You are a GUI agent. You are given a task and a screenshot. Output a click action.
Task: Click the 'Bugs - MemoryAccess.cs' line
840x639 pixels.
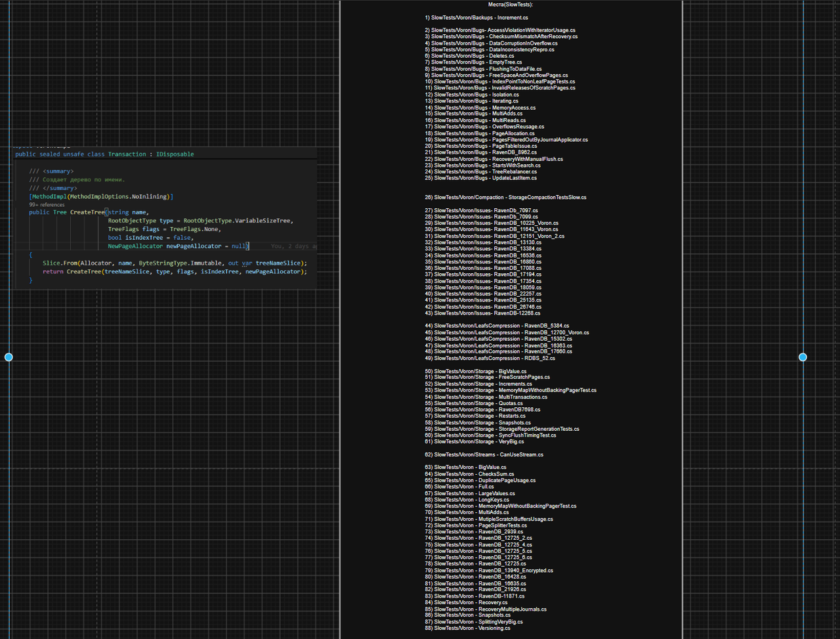coord(480,108)
